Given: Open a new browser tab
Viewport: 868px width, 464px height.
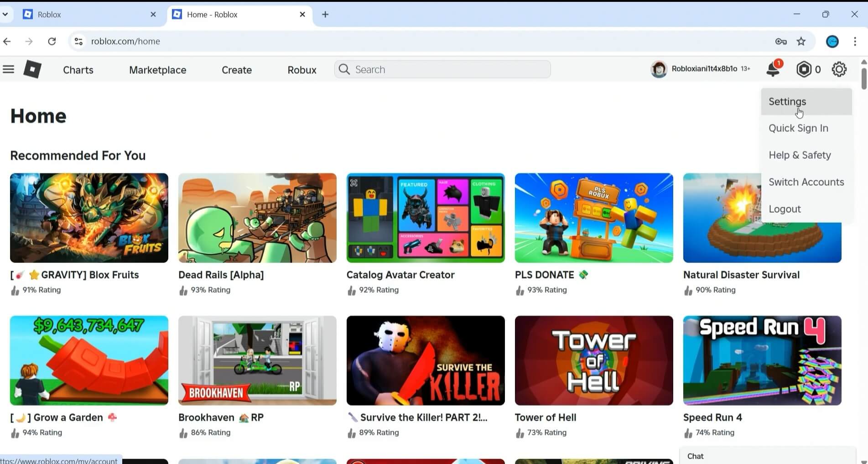Looking at the screenshot, I should 325,15.
